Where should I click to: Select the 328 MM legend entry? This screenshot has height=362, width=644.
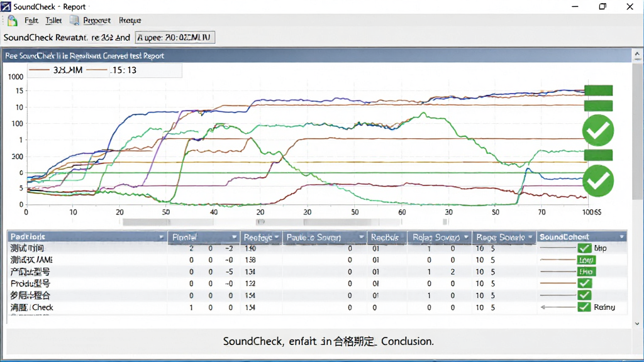(x=56, y=70)
